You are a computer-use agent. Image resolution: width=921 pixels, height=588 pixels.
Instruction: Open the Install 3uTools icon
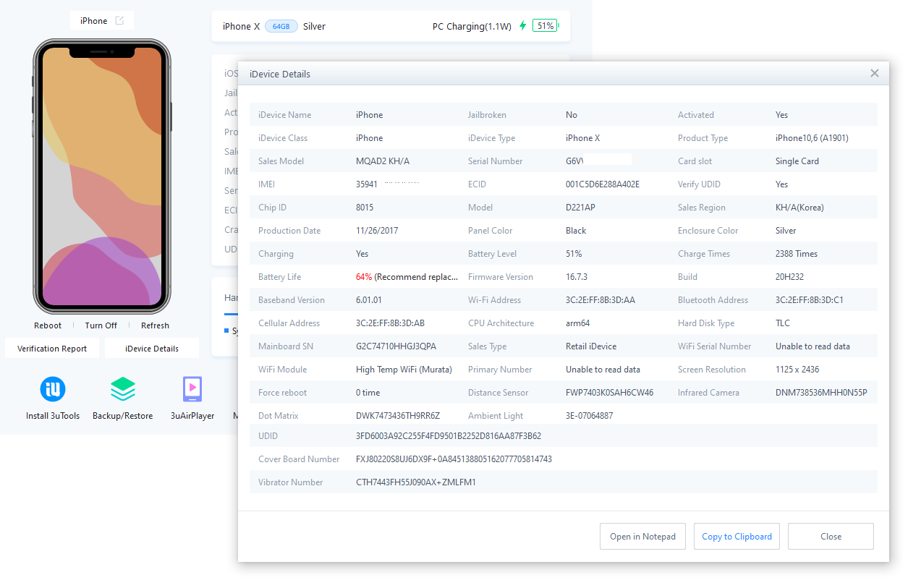(53, 390)
